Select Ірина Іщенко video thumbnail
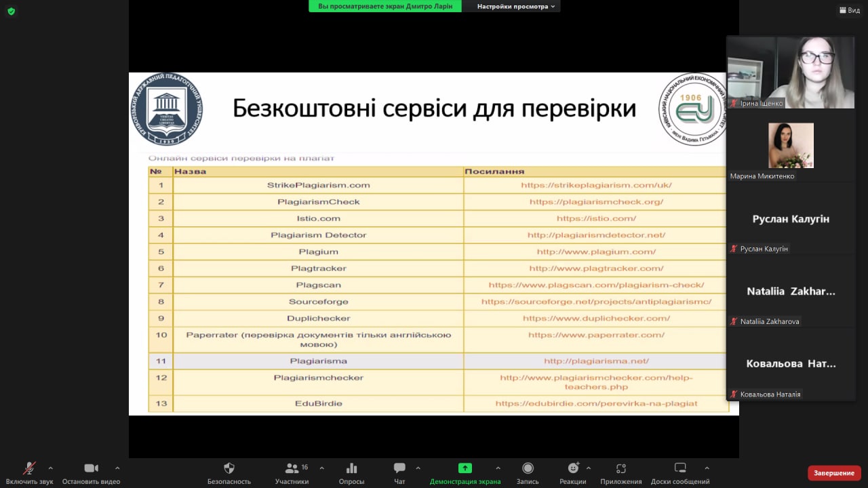 coord(791,73)
